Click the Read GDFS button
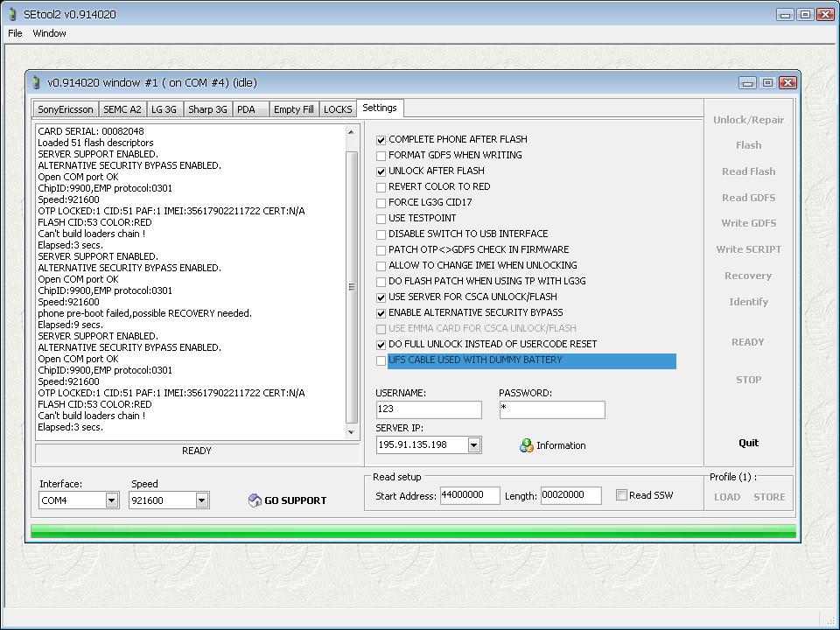 (748, 198)
